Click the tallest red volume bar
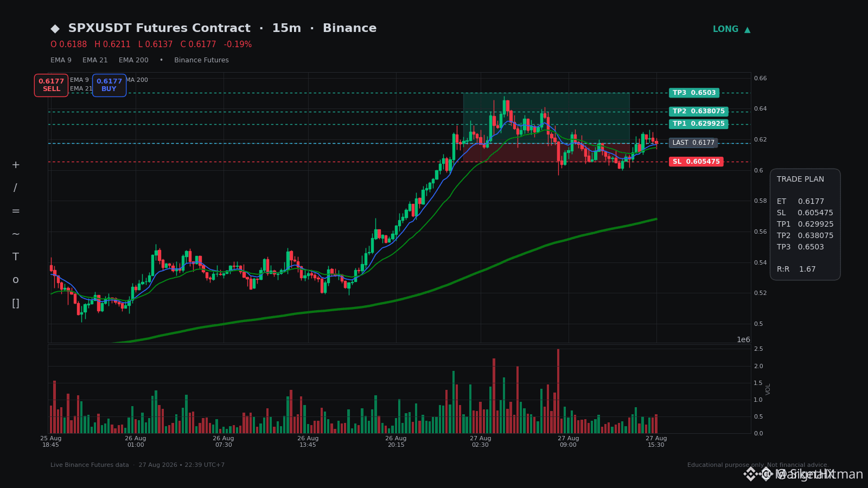 558,391
